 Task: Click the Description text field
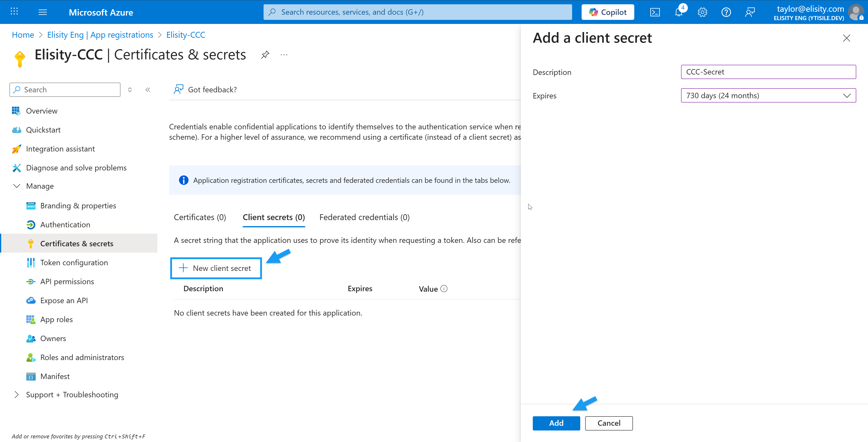pyautogui.click(x=768, y=72)
